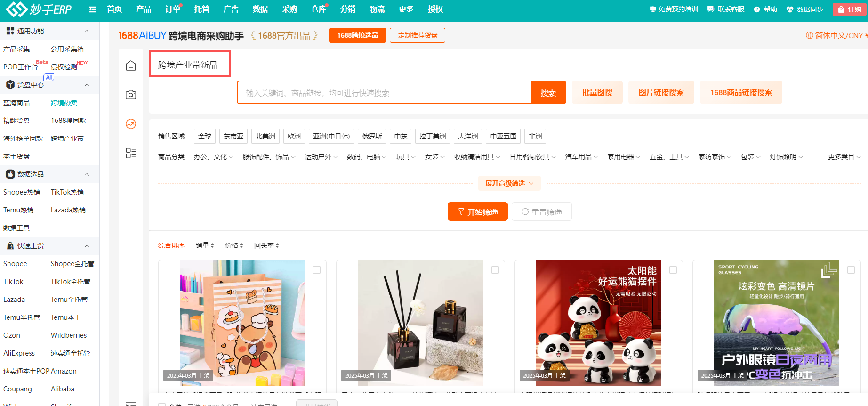Open the 首页 top menu
Image resolution: width=868 pixels, height=406 pixels.
click(114, 9)
